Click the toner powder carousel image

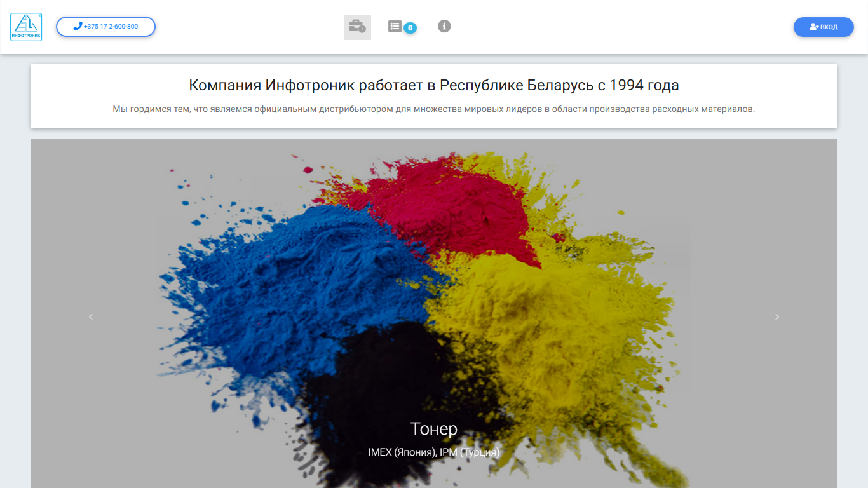pos(434,313)
